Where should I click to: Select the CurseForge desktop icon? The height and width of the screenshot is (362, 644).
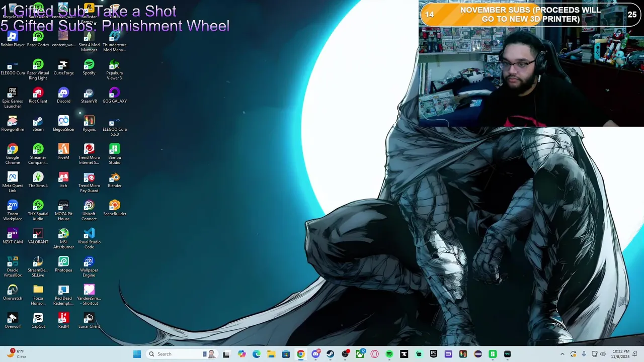click(63, 68)
